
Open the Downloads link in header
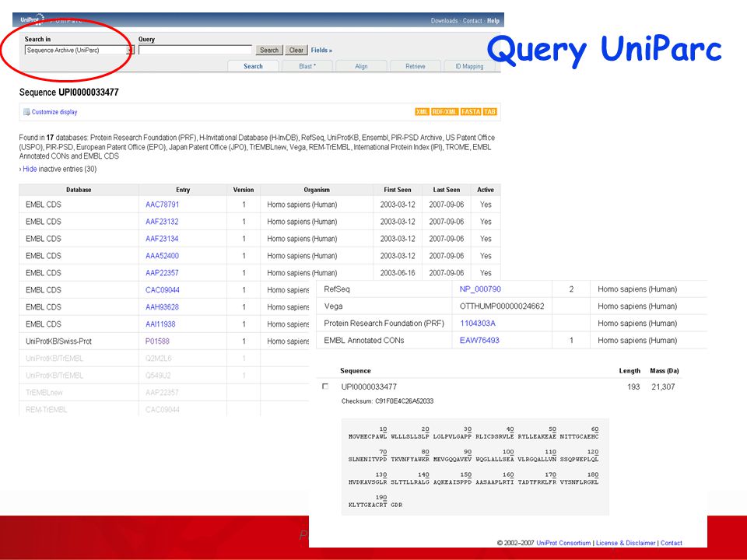tap(444, 21)
